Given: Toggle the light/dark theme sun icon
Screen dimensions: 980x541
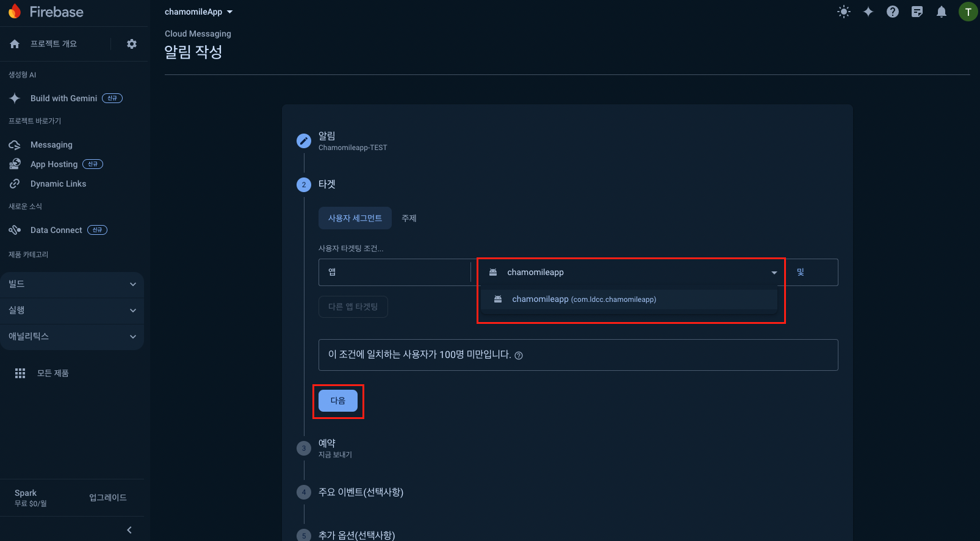Looking at the screenshot, I should [x=844, y=12].
